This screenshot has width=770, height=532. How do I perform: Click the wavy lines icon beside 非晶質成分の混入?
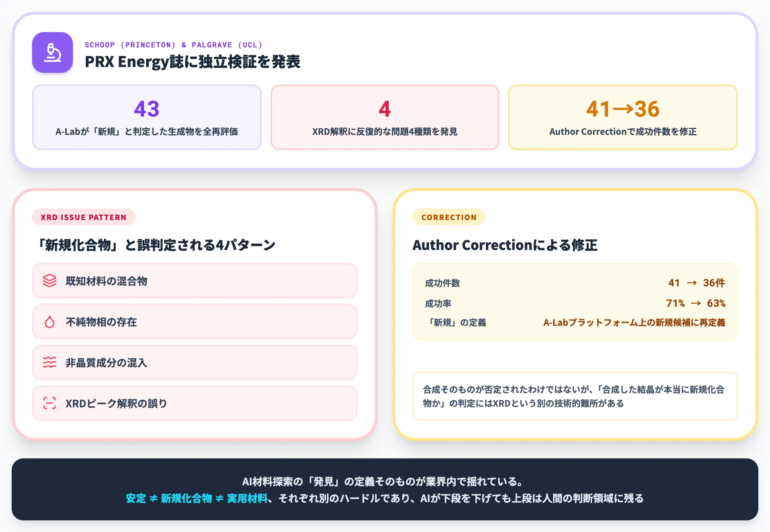pyautogui.click(x=50, y=363)
